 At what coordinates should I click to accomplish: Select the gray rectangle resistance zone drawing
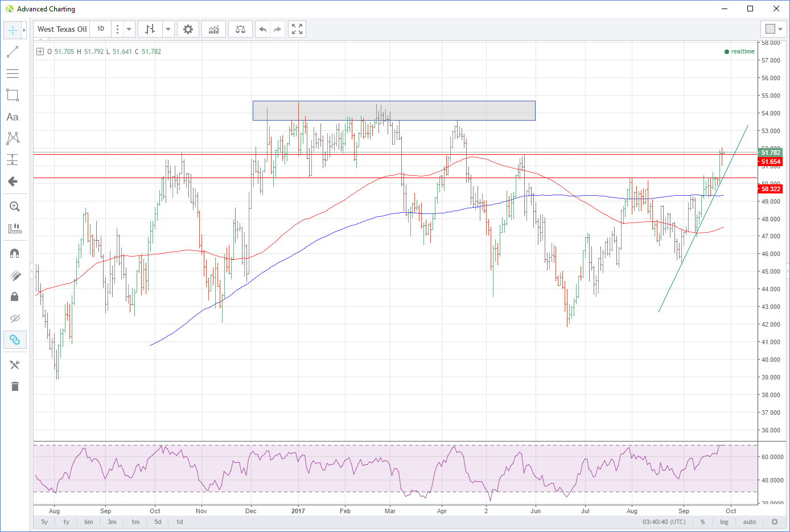click(x=394, y=110)
